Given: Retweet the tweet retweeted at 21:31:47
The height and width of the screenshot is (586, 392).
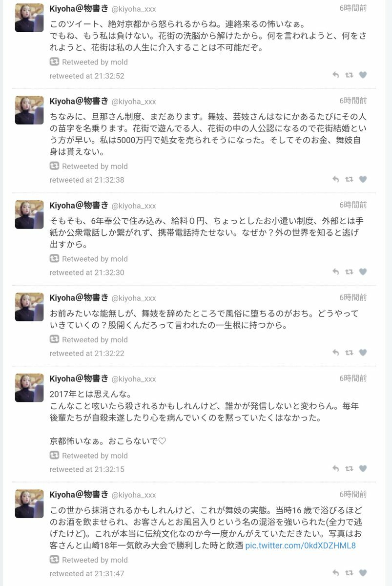Looking at the screenshot, I should pyautogui.click(x=349, y=573).
